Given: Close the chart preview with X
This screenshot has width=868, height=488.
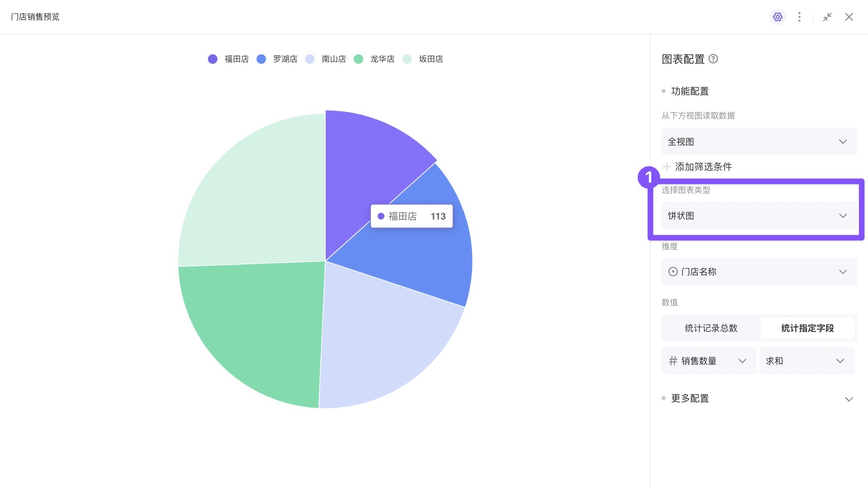Looking at the screenshot, I should point(849,17).
